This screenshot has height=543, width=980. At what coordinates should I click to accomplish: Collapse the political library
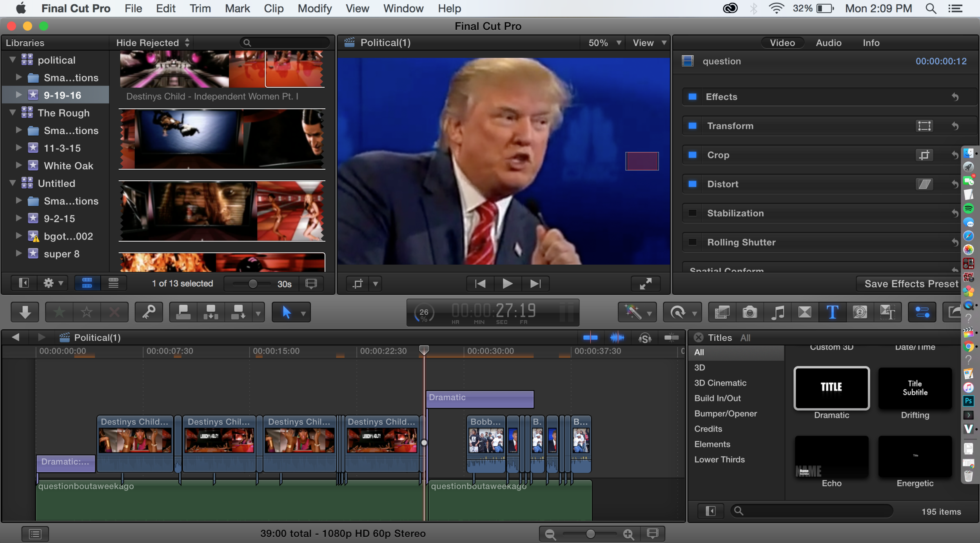(13, 60)
